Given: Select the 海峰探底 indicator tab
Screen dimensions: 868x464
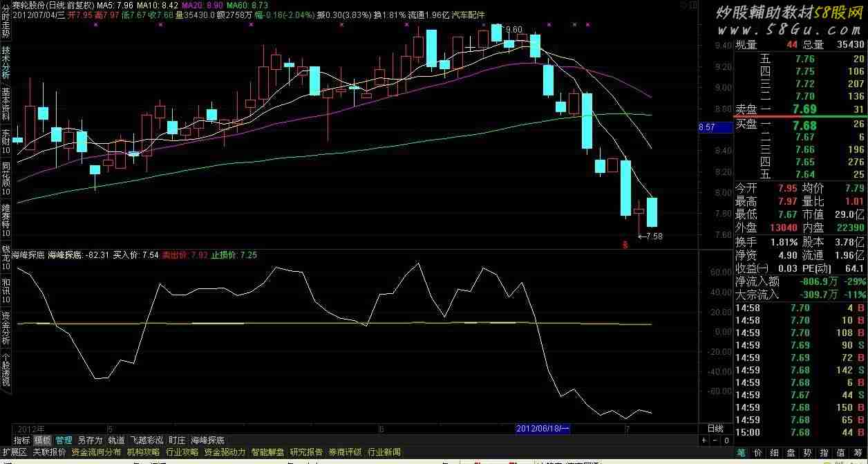Looking at the screenshot, I should [x=207, y=440].
